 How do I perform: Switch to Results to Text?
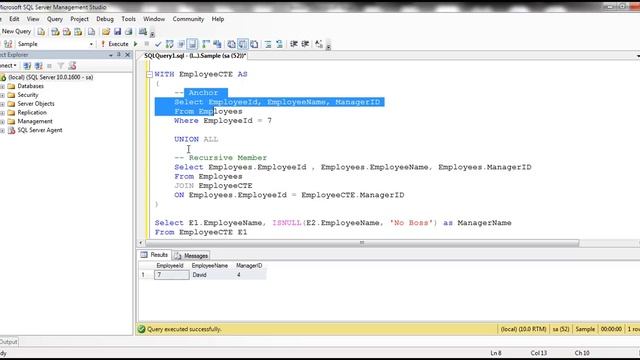(x=231, y=44)
